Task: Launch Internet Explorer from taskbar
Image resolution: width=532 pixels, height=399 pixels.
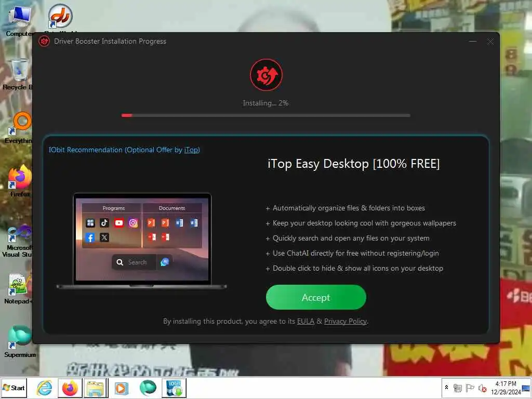Action: (x=45, y=388)
